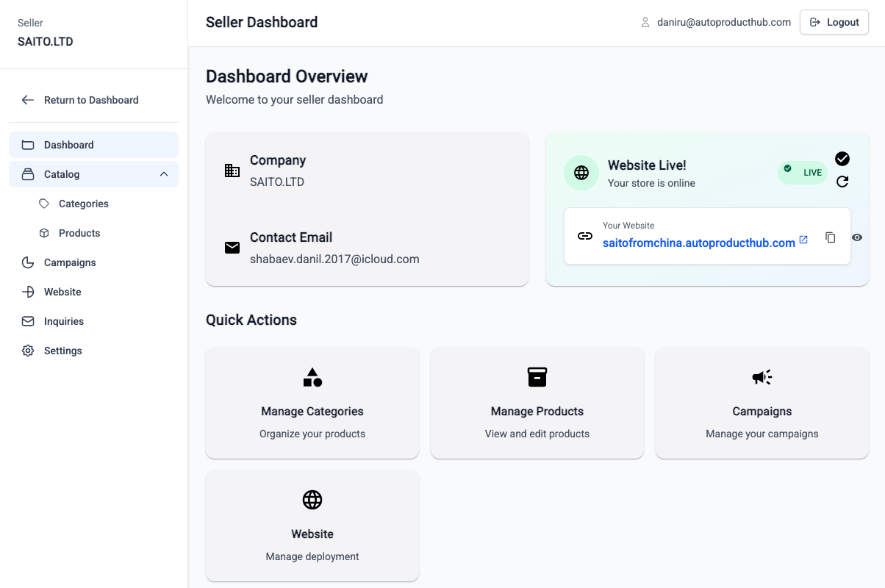Image resolution: width=885 pixels, height=588 pixels.
Task: Click the Logout button
Action: pyautogui.click(x=834, y=22)
